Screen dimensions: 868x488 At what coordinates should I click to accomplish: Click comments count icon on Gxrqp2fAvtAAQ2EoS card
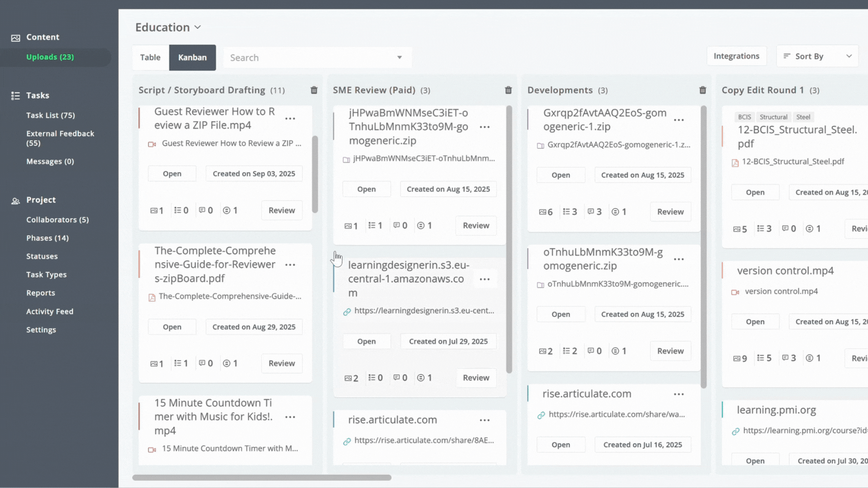[591, 211]
